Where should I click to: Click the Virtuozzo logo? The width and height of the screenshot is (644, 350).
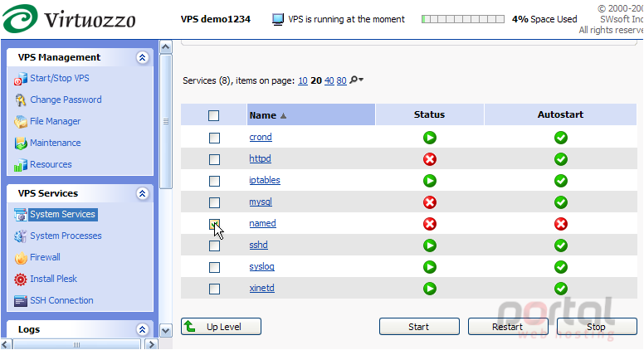69,18
